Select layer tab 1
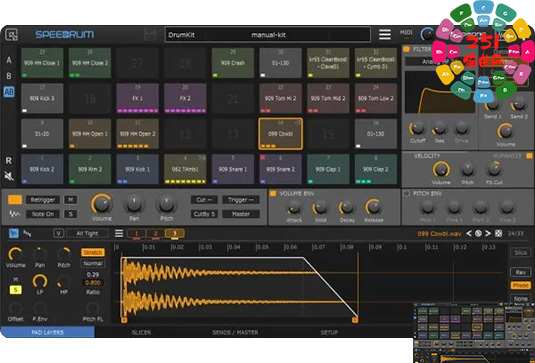Screen dimensions: 535x363 click(136, 233)
